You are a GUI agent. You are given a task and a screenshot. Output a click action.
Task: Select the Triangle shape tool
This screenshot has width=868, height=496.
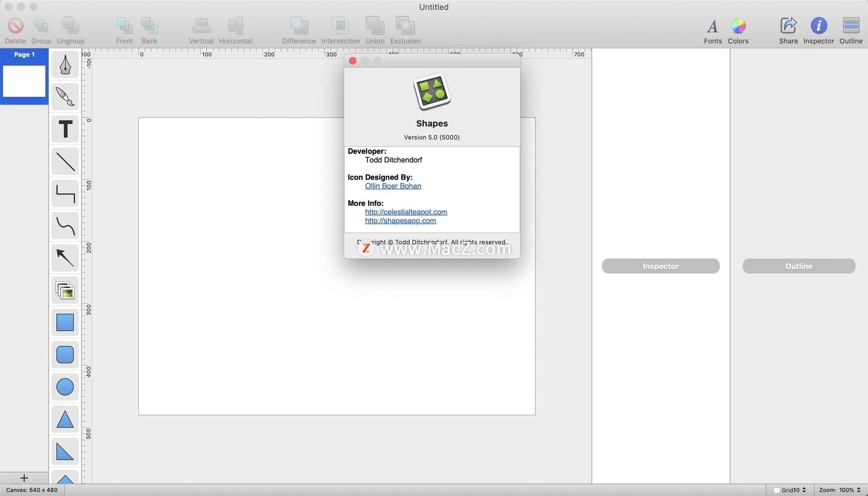point(65,420)
